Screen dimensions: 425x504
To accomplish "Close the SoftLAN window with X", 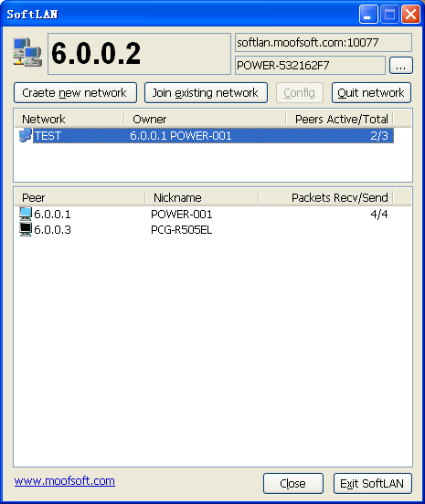I will click(411, 14).
